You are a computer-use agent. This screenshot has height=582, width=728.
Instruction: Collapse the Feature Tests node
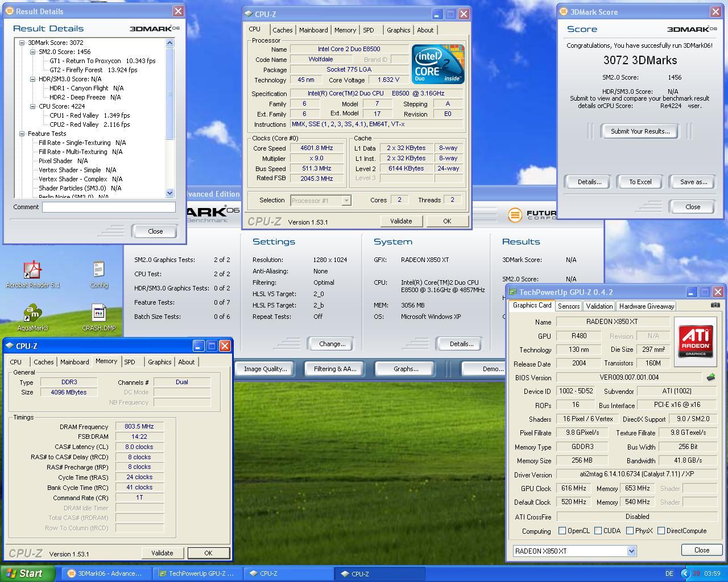22,134
